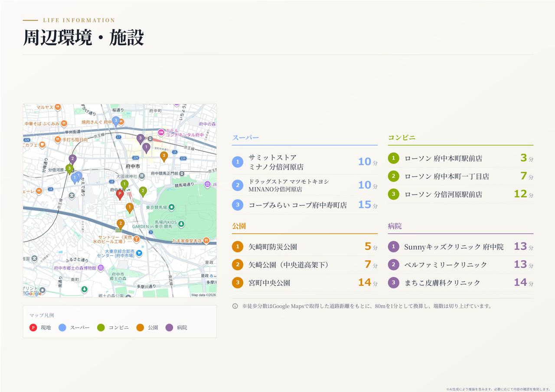This screenshot has width=555, height=392.
Task: Click the blue スーパー section heading
Action: tap(245, 137)
